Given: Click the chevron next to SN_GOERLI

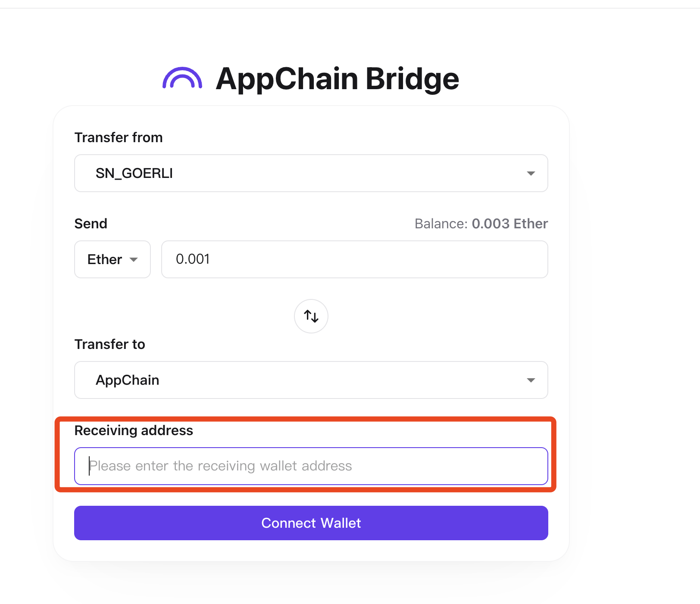Looking at the screenshot, I should [531, 173].
